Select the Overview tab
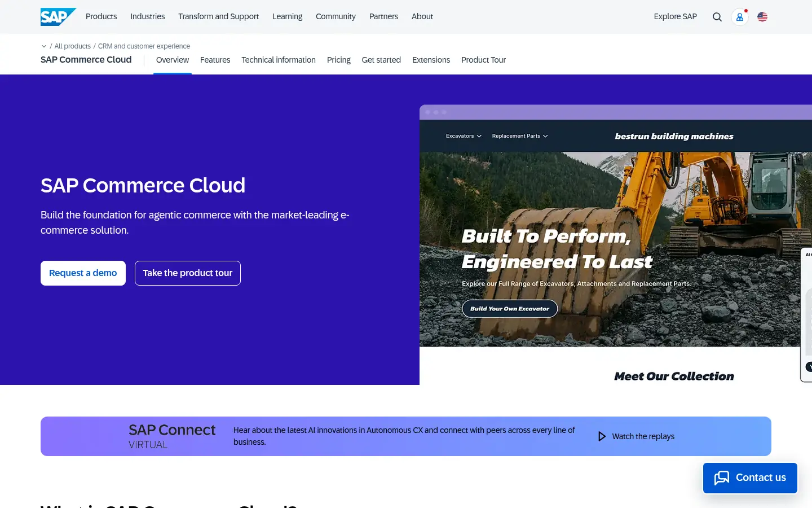 173,60
